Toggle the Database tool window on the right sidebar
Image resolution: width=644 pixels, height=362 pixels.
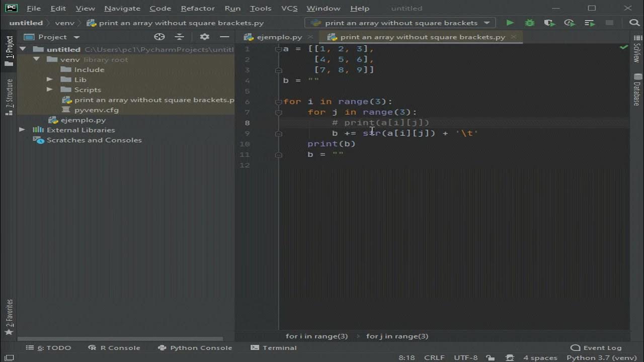coord(637,89)
